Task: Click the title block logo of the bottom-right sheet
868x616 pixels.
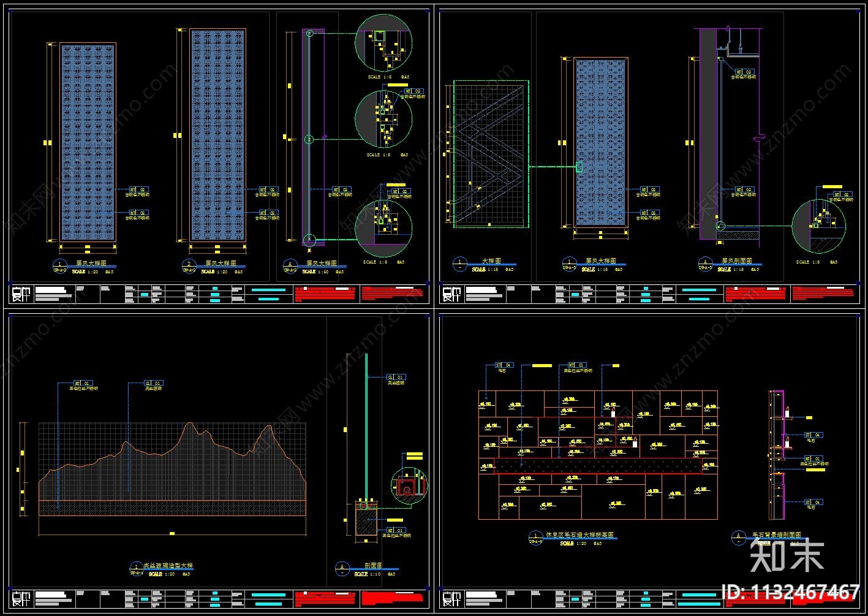Action: (x=451, y=599)
